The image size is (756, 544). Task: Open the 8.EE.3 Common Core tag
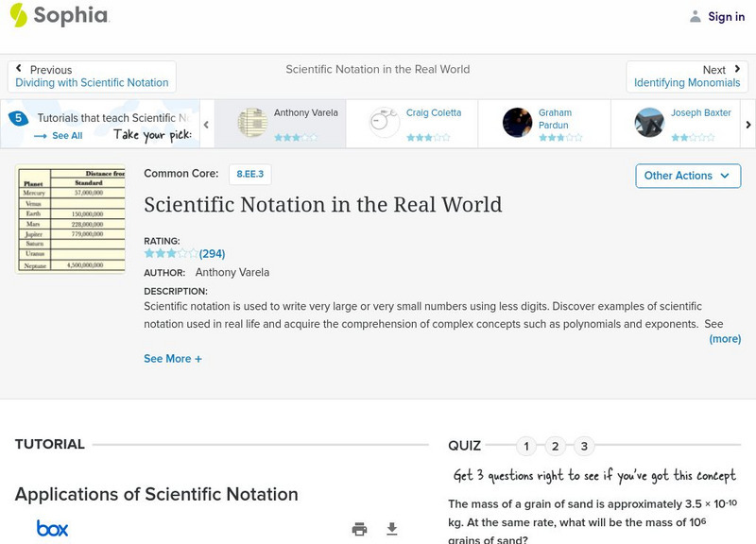(249, 174)
